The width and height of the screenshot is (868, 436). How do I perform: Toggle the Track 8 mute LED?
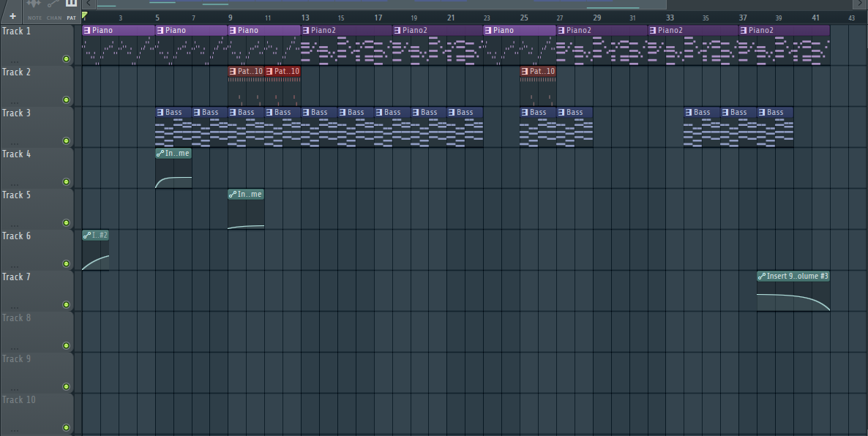tap(67, 346)
